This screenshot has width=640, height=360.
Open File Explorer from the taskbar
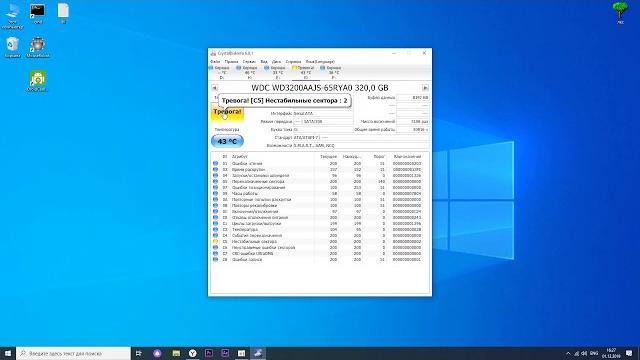pos(176,353)
